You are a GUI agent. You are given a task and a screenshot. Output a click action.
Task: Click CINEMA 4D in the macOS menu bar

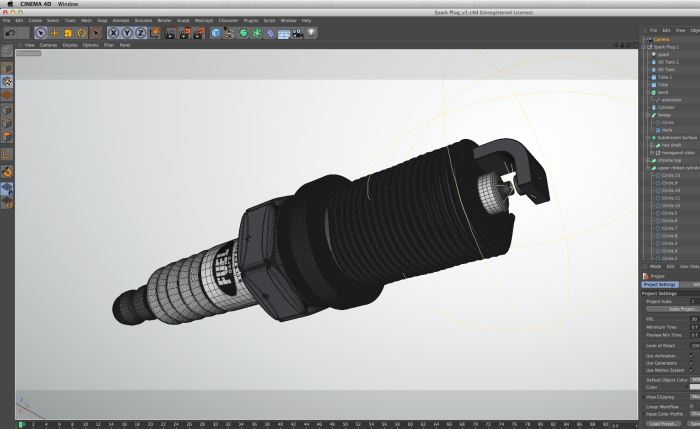36,4
